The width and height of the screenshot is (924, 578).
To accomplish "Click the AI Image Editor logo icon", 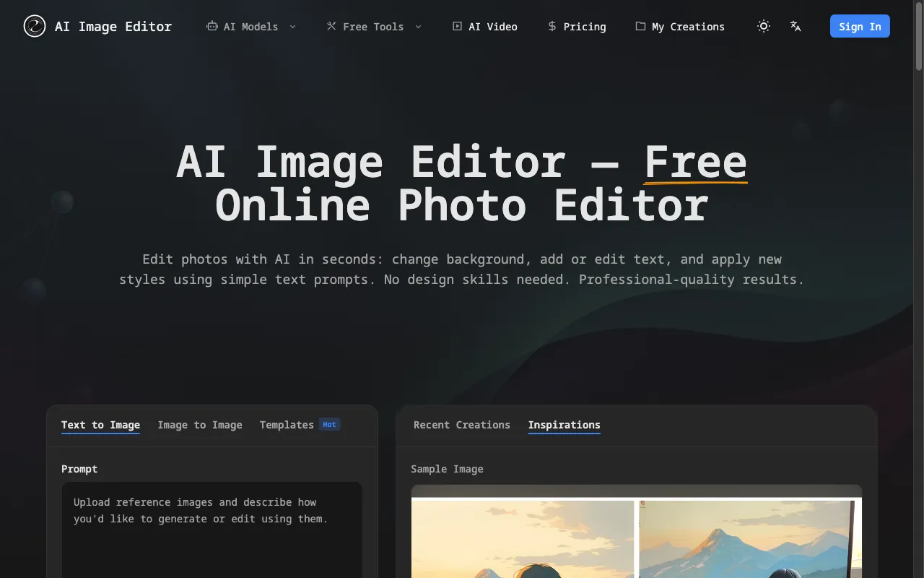I will point(34,27).
